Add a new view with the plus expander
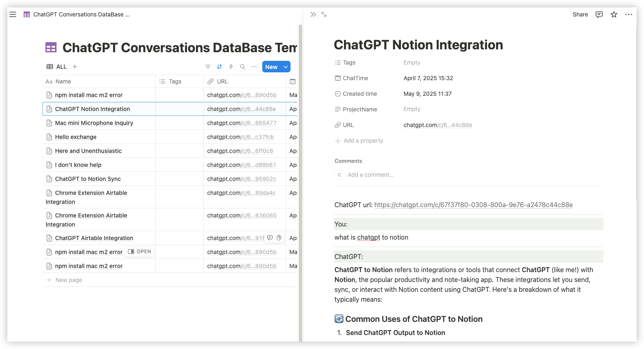The width and height of the screenshot is (644, 349). (x=74, y=66)
